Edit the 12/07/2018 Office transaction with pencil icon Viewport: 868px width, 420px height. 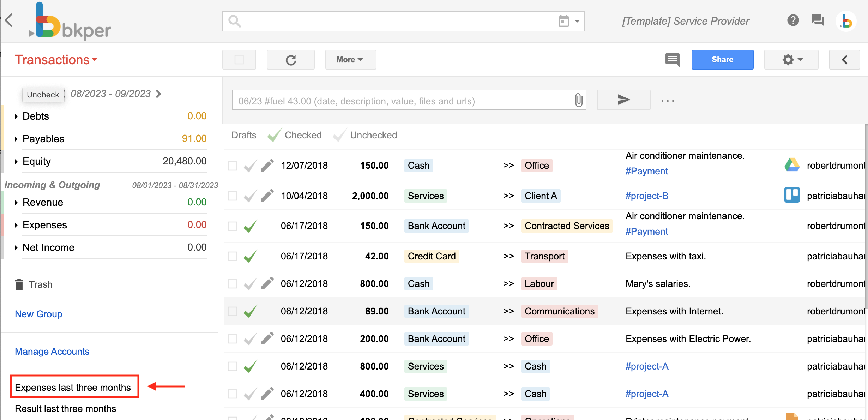[x=267, y=165]
